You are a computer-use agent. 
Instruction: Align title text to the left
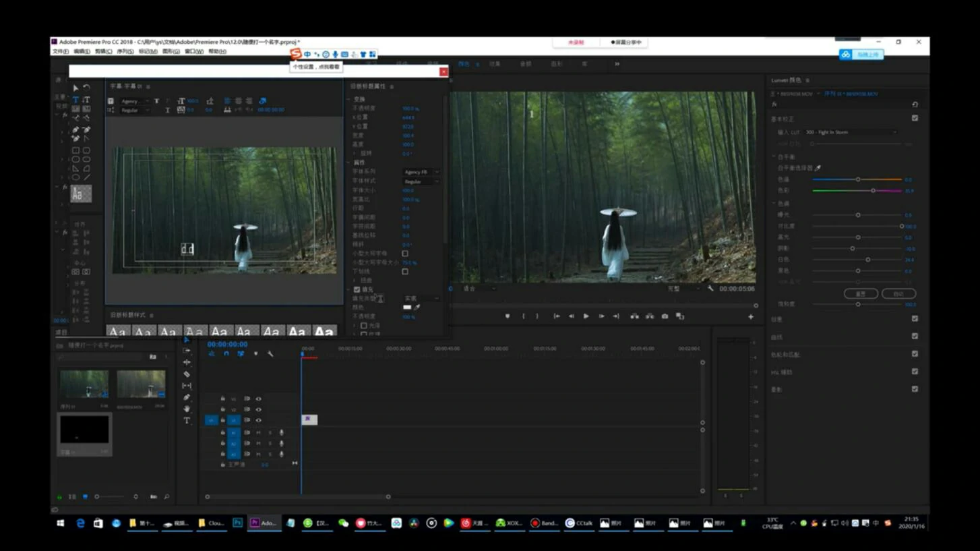[x=227, y=101]
